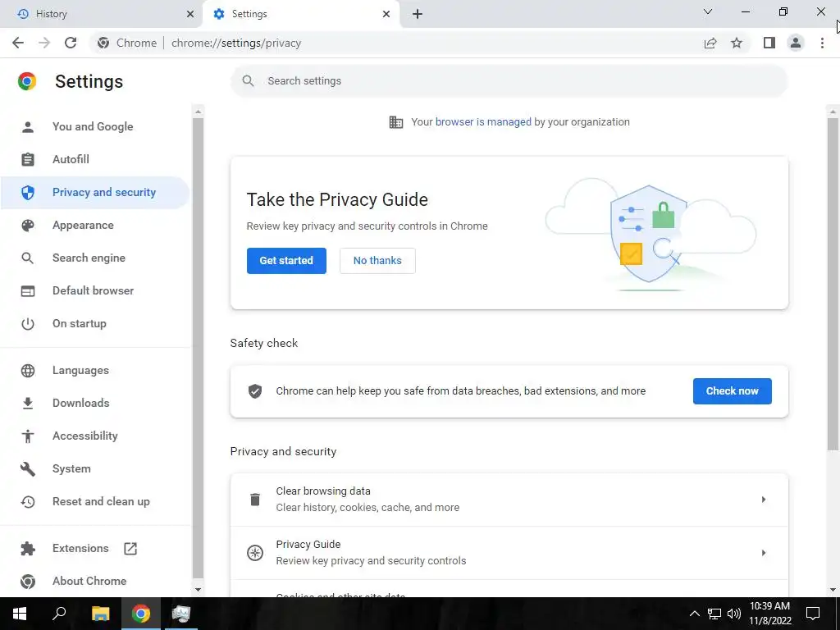This screenshot has width=840, height=630.
Task: Switch to the History tab
Action: (100, 14)
